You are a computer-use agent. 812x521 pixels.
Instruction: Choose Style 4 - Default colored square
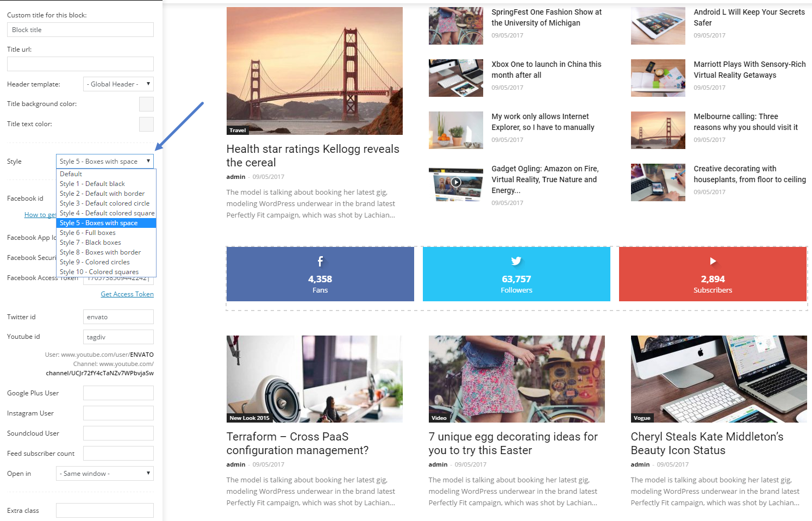point(107,213)
